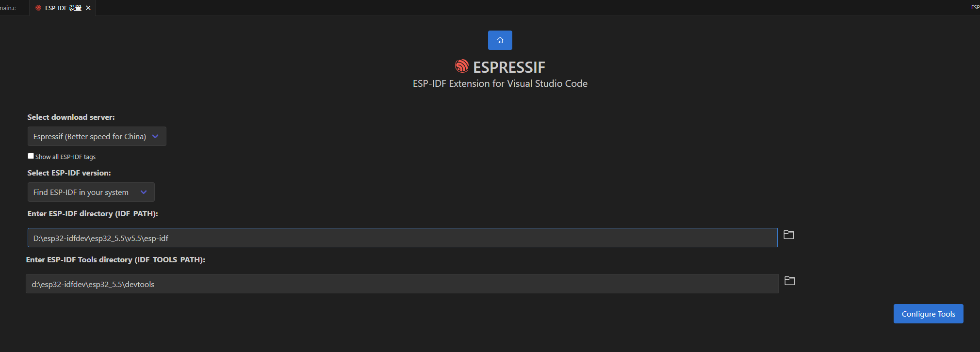Click the red Espressif logo
This screenshot has width=980, height=352.
[461, 66]
